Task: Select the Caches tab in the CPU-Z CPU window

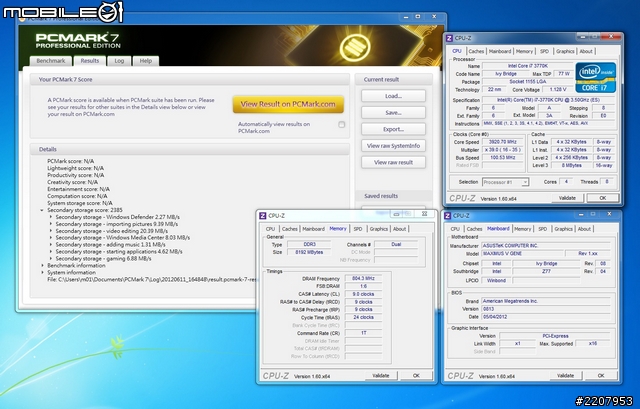Action: click(x=476, y=51)
